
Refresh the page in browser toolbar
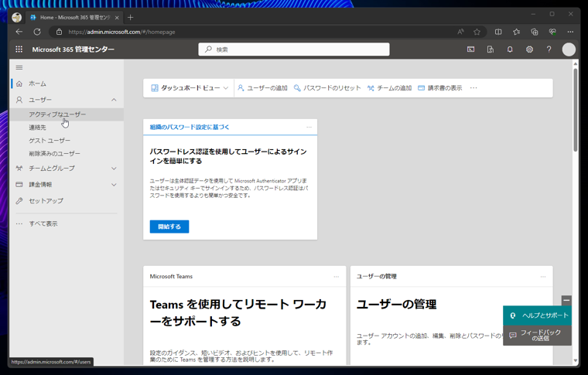point(36,32)
